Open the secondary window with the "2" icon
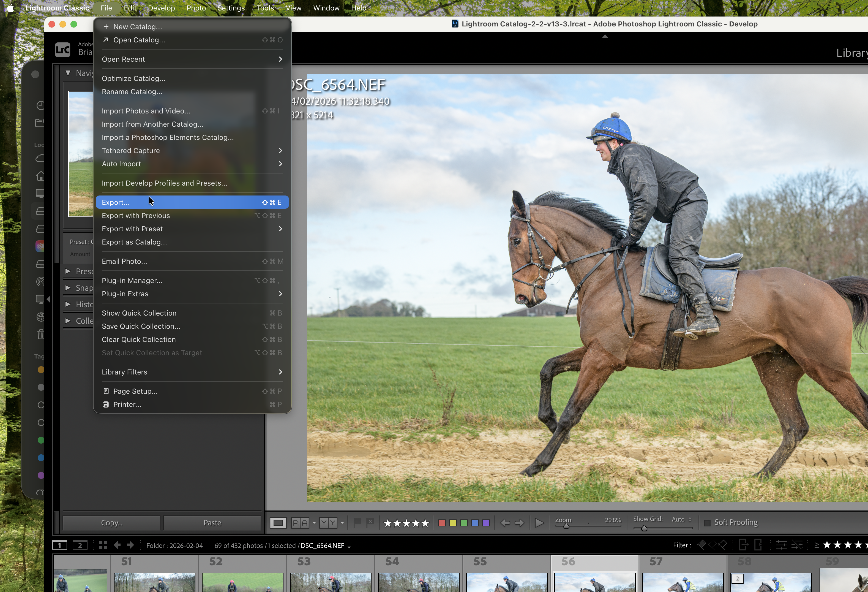The width and height of the screenshot is (868, 592). point(80,545)
